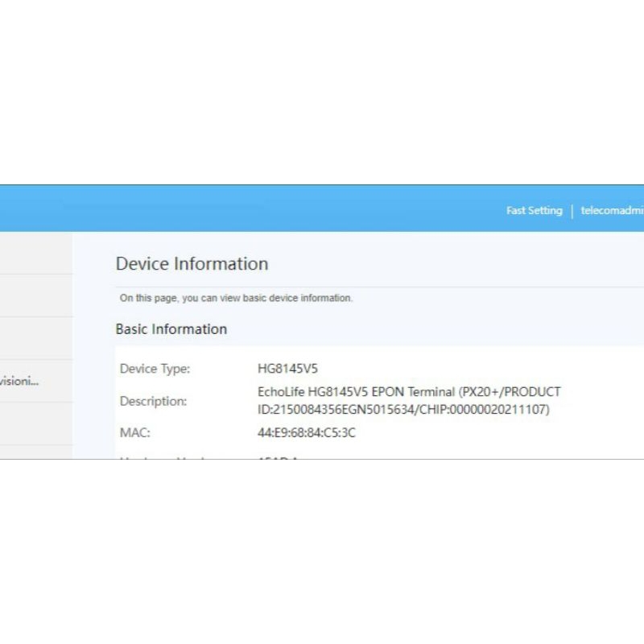Click the Description field label

(153, 401)
